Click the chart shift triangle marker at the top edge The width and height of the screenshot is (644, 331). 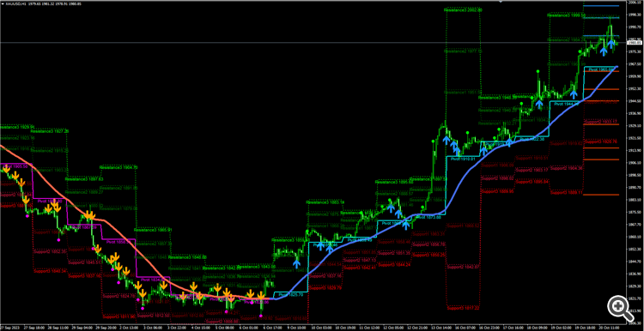pyautogui.click(x=501, y=2)
